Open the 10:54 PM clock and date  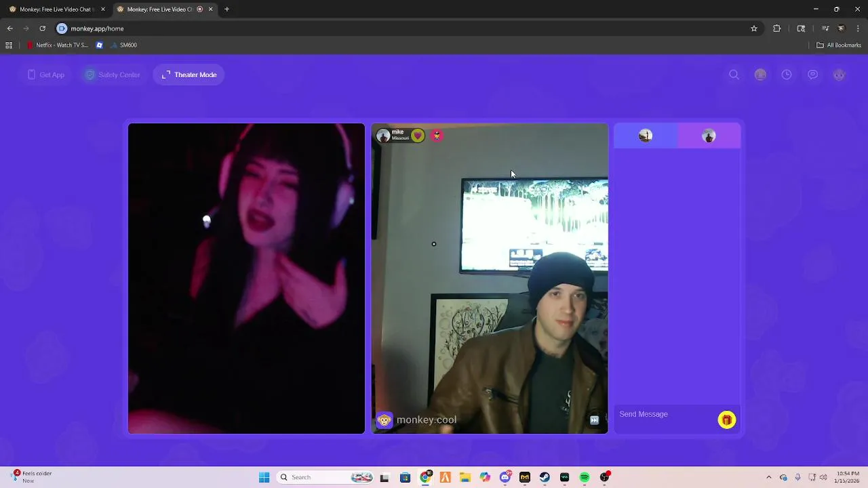848,477
